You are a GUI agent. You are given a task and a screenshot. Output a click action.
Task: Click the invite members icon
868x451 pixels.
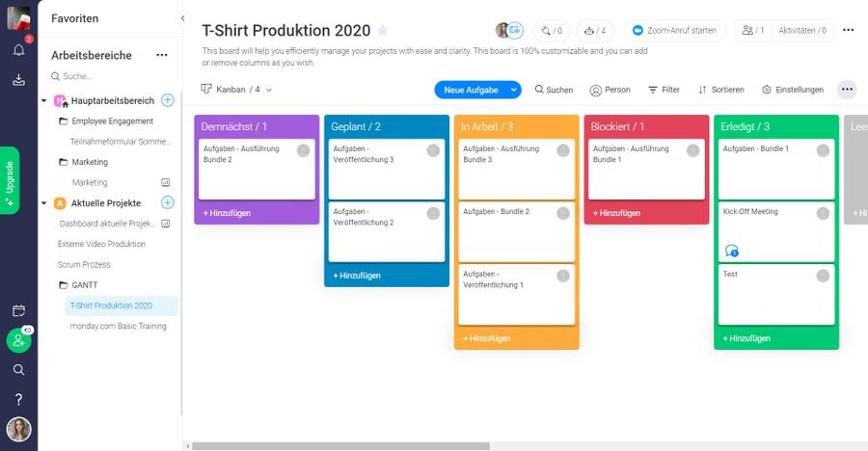click(x=18, y=340)
